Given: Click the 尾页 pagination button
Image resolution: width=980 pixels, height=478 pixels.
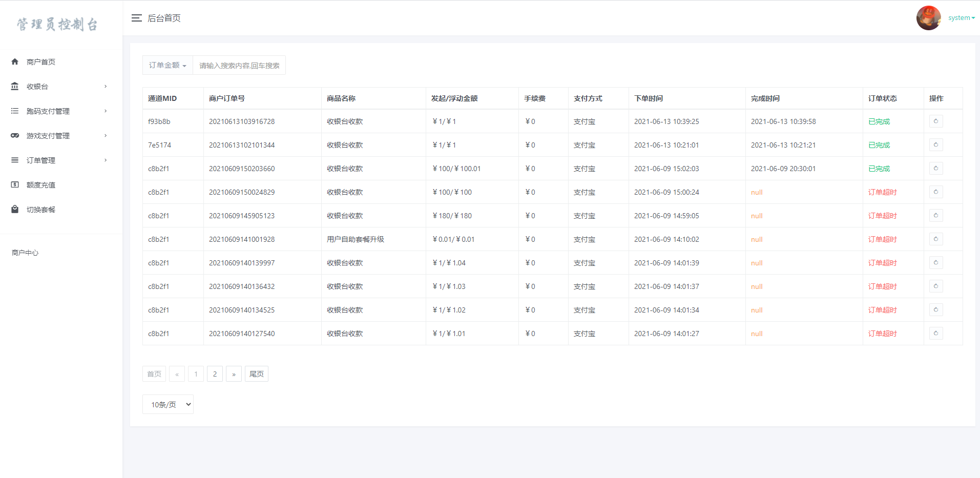Looking at the screenshot, I should point(257,373).
